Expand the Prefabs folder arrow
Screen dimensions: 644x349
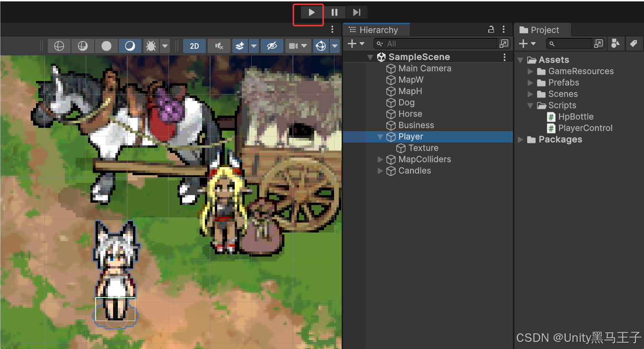pos(530,83)
